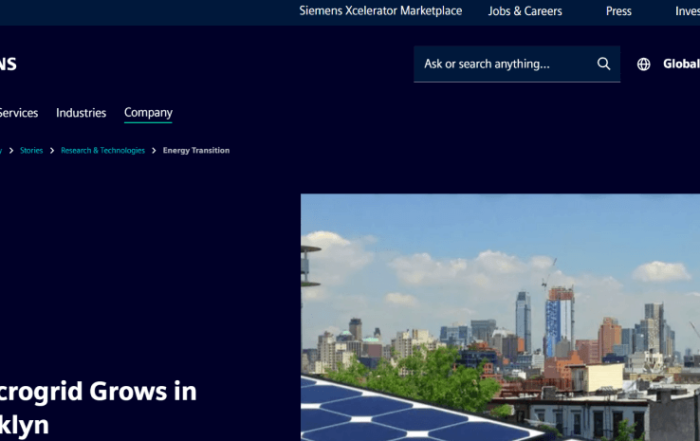Click the Siemens logo
Screen dimensions: 700x441
8,64
